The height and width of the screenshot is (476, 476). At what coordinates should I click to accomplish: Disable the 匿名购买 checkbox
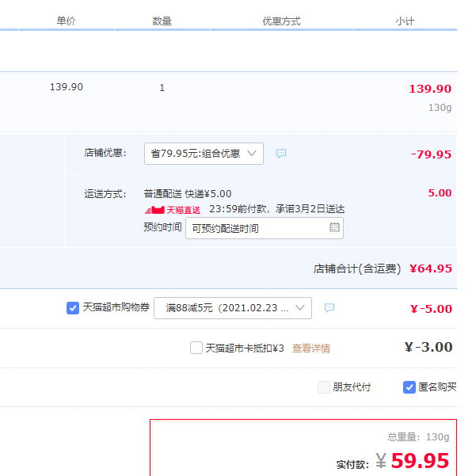(409, 387)
